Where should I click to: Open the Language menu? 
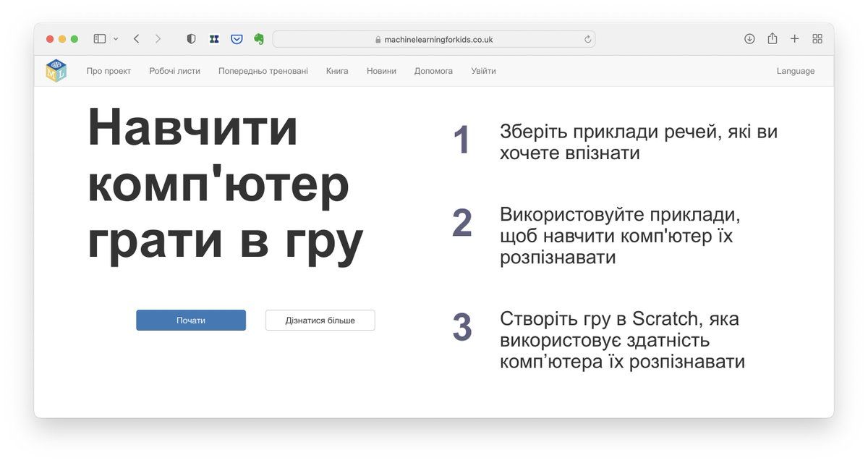point(795,71)
